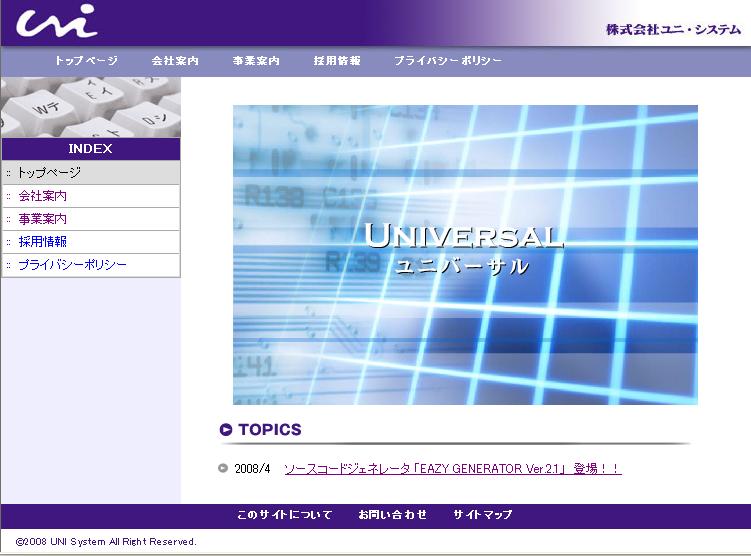The image size is (751, 556).
Task: Click the ©2008 UNI System copyright text
Action: [106, 542]
